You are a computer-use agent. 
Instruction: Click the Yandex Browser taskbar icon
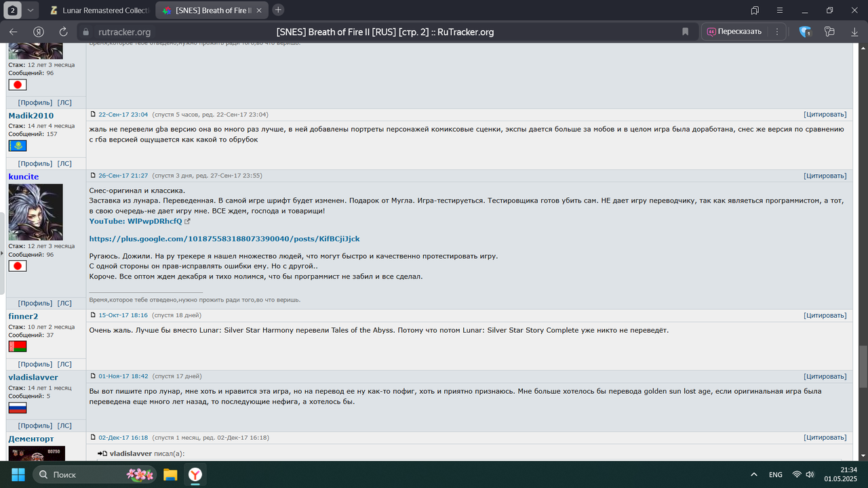click(195, 474)
